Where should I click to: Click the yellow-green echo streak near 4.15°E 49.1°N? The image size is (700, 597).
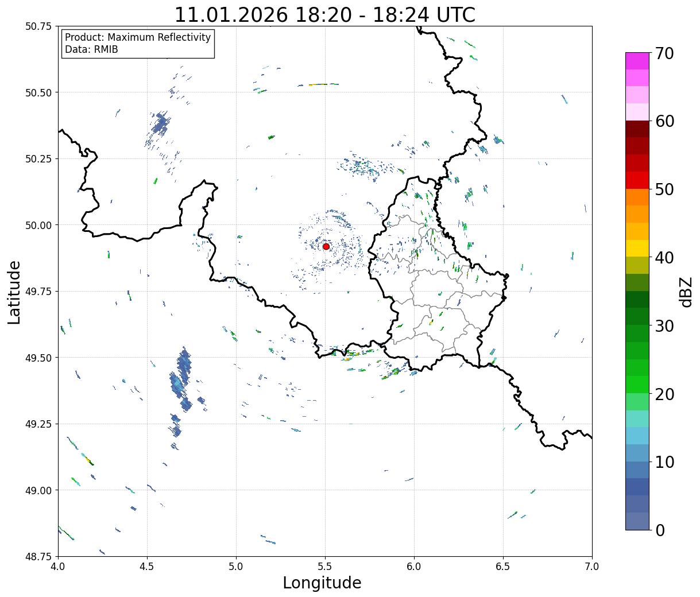[88, 459]
